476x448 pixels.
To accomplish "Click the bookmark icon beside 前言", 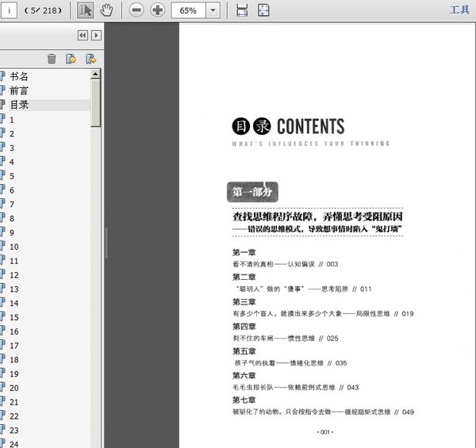I will [x=2, y=90].
